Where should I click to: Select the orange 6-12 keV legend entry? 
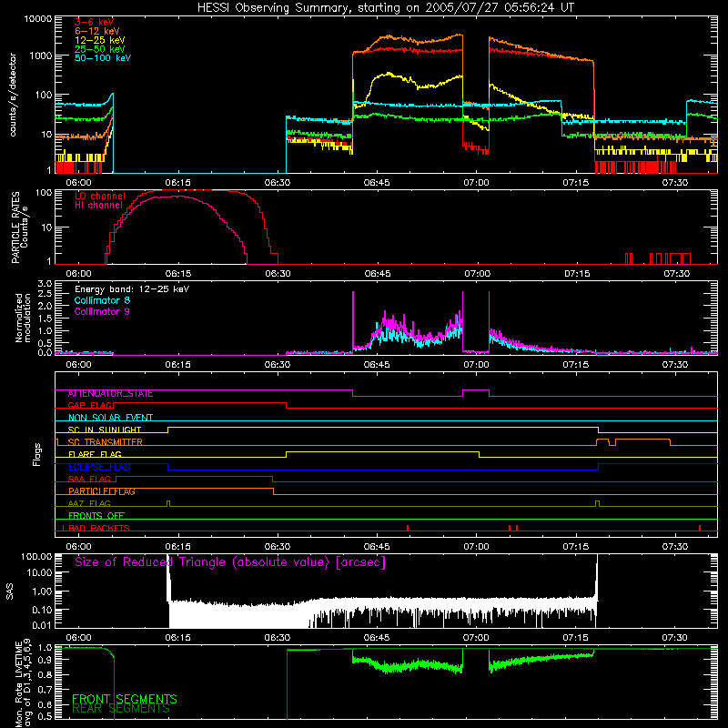(x=96, y=31)
